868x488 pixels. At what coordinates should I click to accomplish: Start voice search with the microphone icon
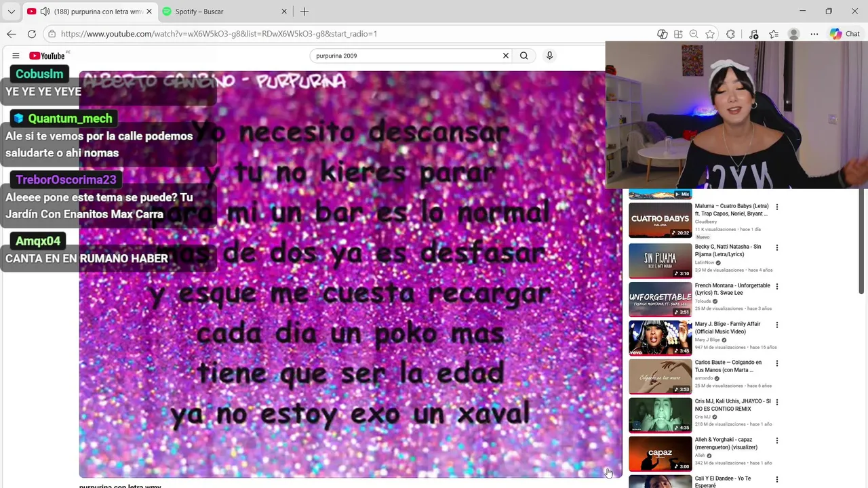tap(549, 56)
